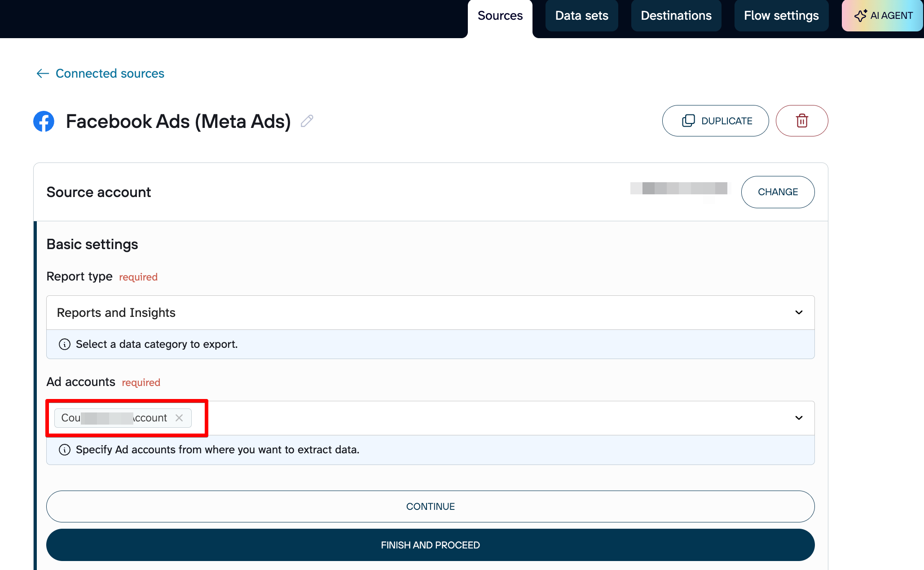Viewport: 924px width, 570px height.
Task: Click the Facebook logo icon
Action: click(44, 121)
